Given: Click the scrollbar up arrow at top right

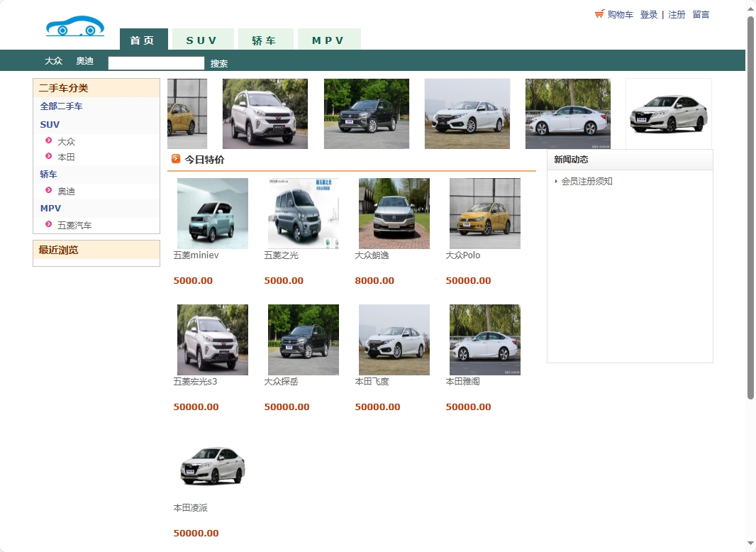Looking at the screenshot, I should [x=750, y=7].
